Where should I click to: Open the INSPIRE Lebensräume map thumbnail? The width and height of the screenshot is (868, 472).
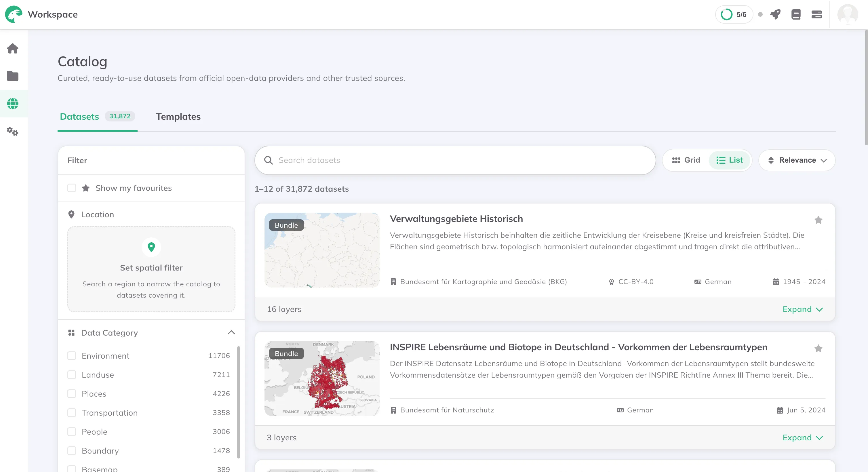tap(322, 378)
